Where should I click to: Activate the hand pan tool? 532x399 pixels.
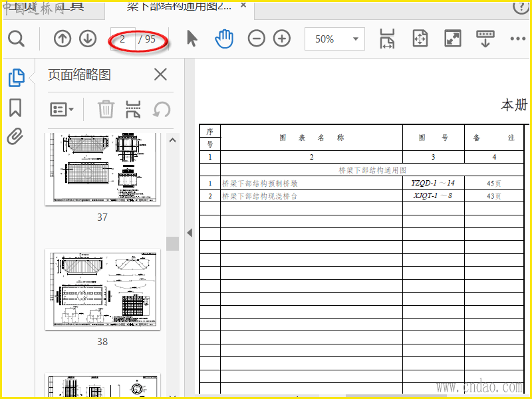[x=224, y=39]
